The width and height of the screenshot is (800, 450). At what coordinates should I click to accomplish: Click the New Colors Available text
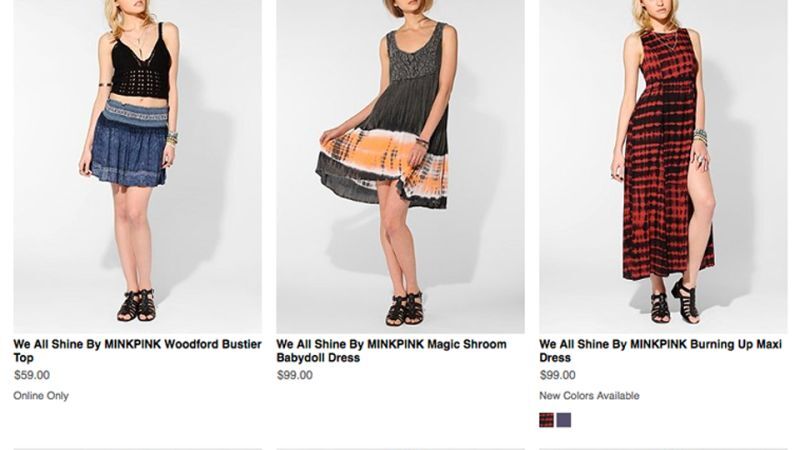point(589,396)
